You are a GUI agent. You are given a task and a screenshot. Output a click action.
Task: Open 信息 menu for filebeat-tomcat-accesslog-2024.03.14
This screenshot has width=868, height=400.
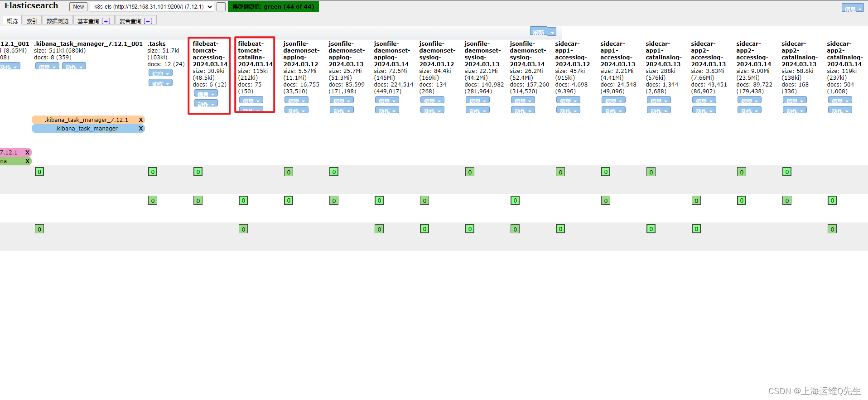[206, 93]
